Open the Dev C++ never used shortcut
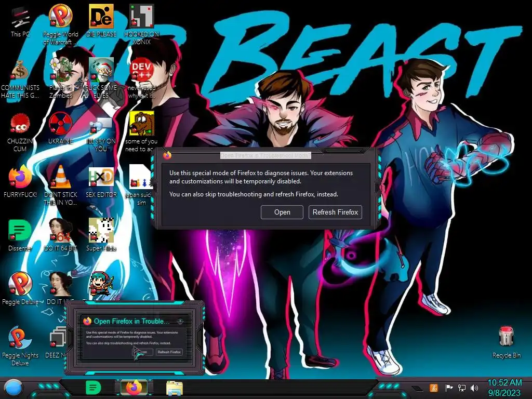 (x=141, y=79)
